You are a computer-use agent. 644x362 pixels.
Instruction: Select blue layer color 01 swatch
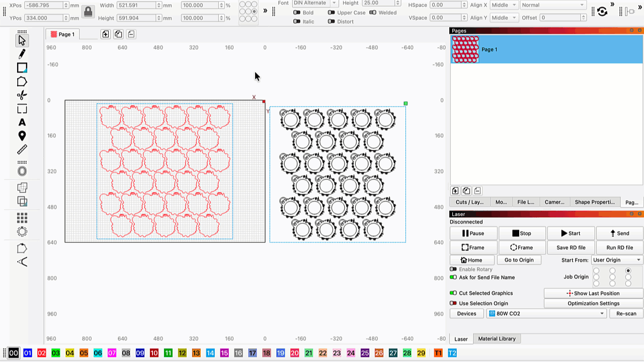point(28,353)
